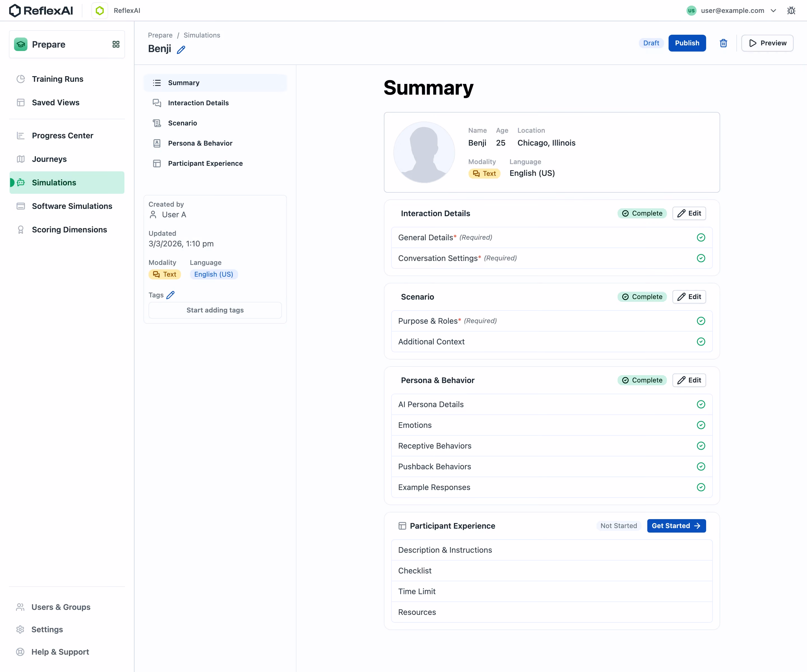
Task: Open Help & Support
Action: pyautogui.click(x=67, y=652)
